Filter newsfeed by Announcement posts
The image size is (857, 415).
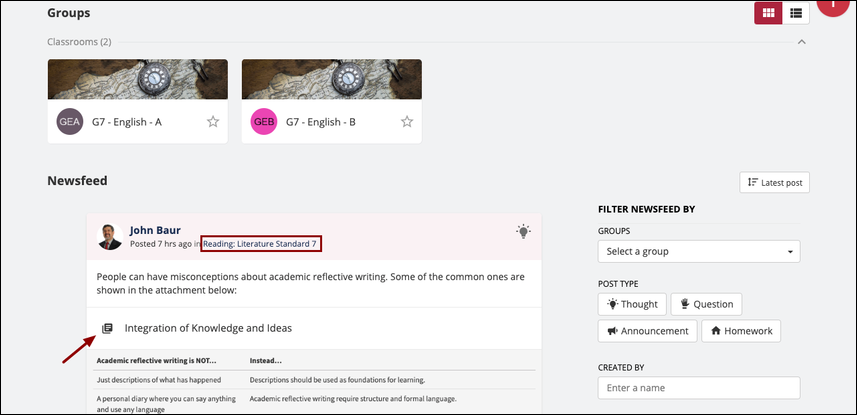click(648, 331)
